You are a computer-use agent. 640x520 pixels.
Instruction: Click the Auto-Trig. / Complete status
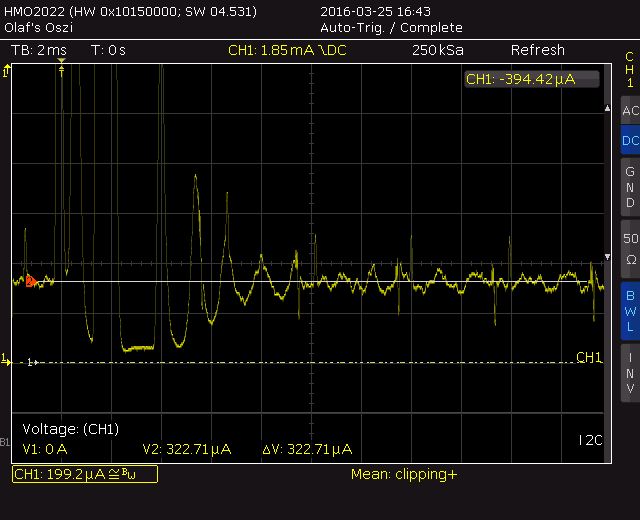click(x=391, y=28)
